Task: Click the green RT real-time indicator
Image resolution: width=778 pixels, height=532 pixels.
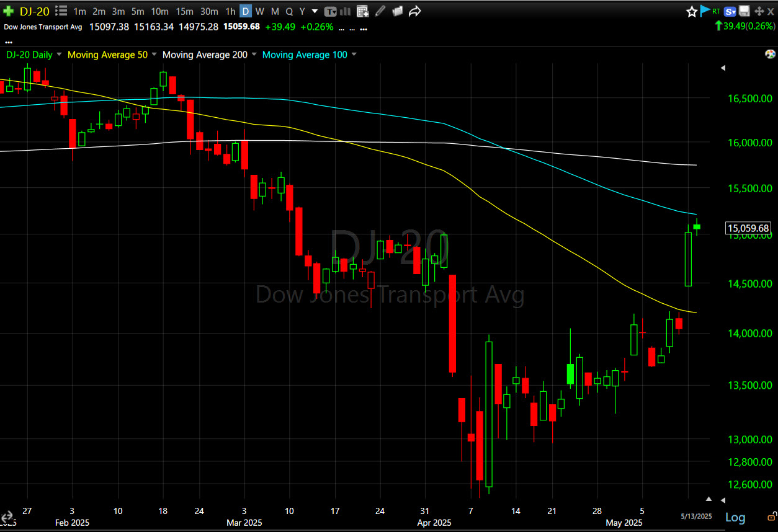Action: pyautogui.click(x=717, y=11)
